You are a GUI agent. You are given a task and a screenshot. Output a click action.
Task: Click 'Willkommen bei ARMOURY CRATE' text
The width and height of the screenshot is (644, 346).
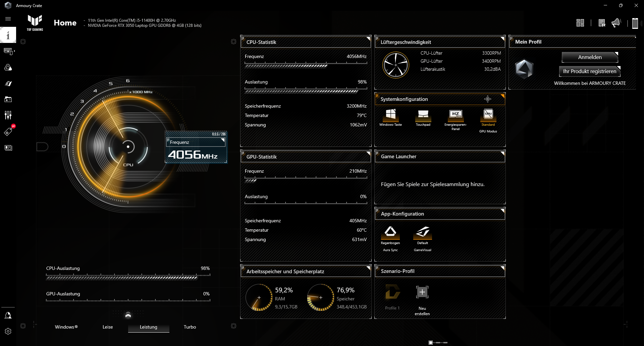tap(590, 83)
